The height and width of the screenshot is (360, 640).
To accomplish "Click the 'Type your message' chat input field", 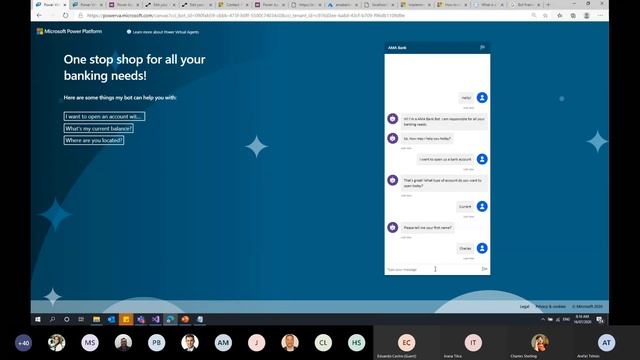I will click(x=433, y=269).
